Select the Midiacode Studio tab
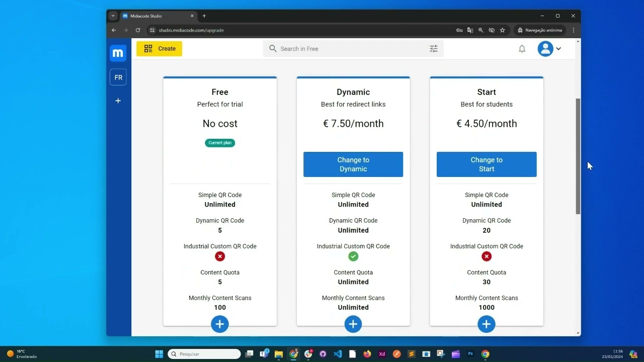 click(x=158, y=16)
